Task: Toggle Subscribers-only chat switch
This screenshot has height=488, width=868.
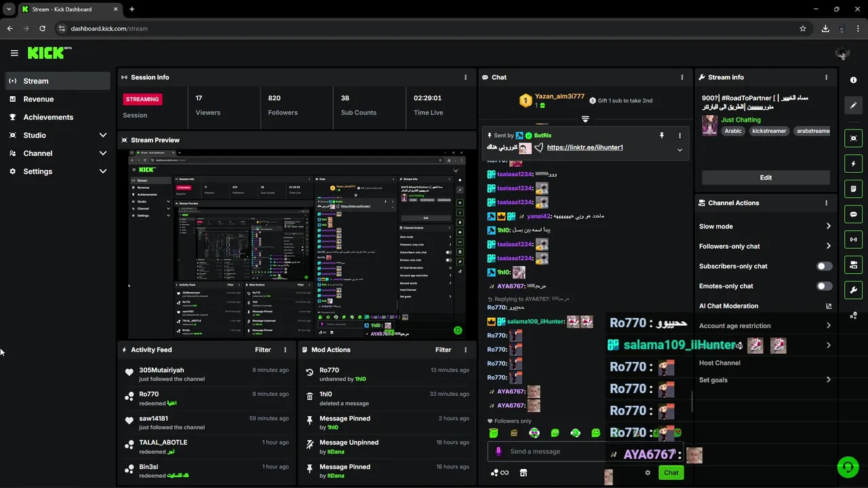Action: coord(824,266)
